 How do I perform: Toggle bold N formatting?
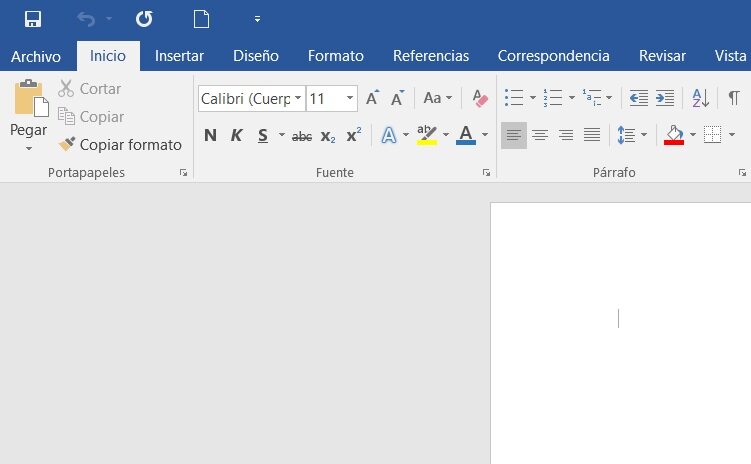coord(210,136)
